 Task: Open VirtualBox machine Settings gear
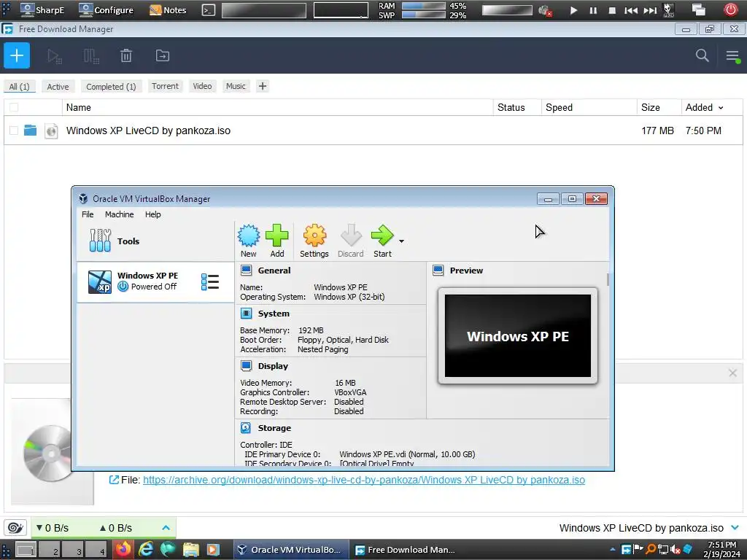314,241
